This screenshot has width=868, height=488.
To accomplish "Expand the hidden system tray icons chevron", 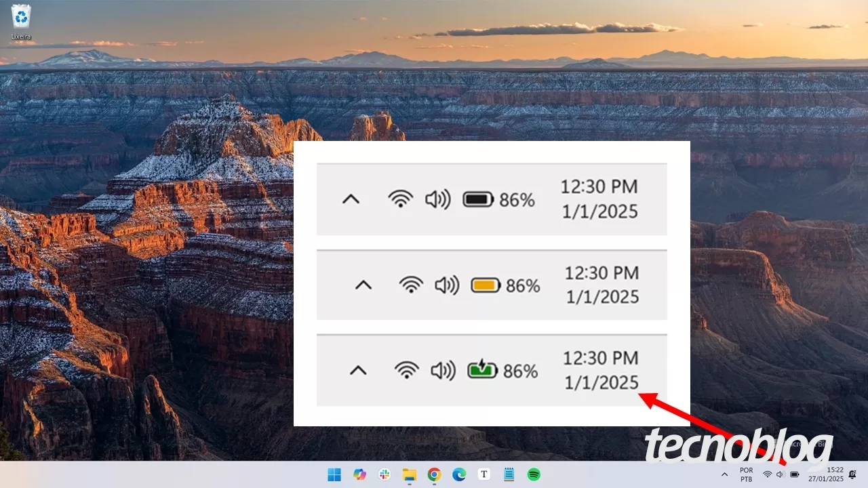I will coord(724,474).
